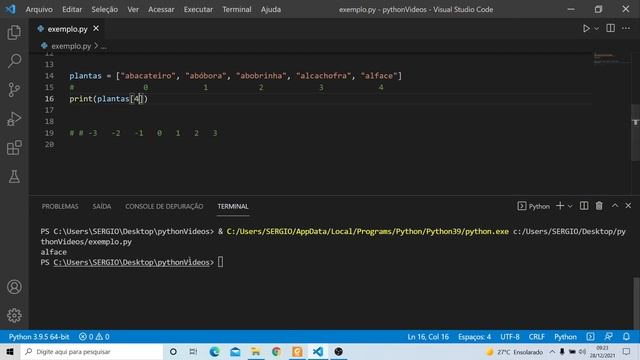Click the editor vertical scrollbar
This screenshot has height=360, width=640.
pyautogui.click(x=636, y=133)
